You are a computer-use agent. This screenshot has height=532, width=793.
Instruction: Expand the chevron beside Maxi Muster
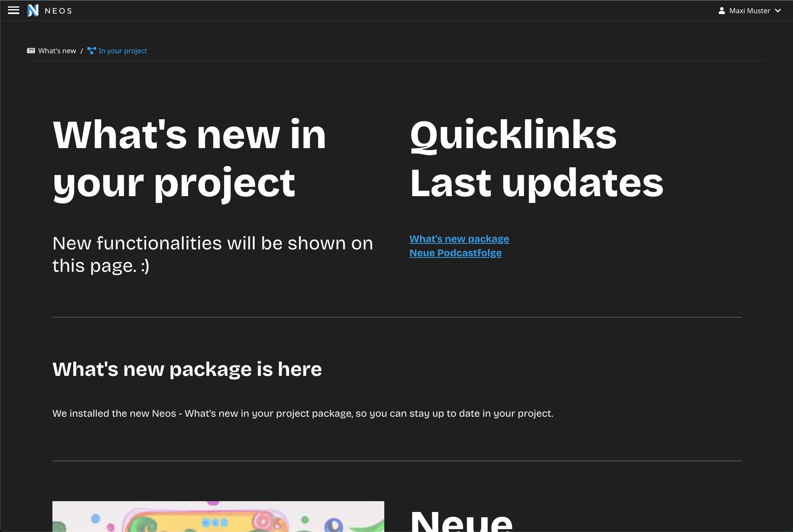(778, 11)
